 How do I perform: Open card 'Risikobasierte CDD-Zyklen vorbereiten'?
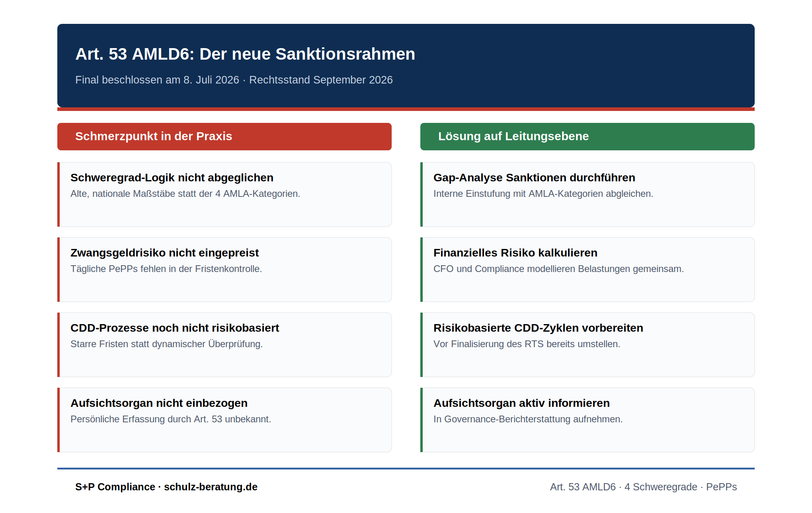[588, 345]
